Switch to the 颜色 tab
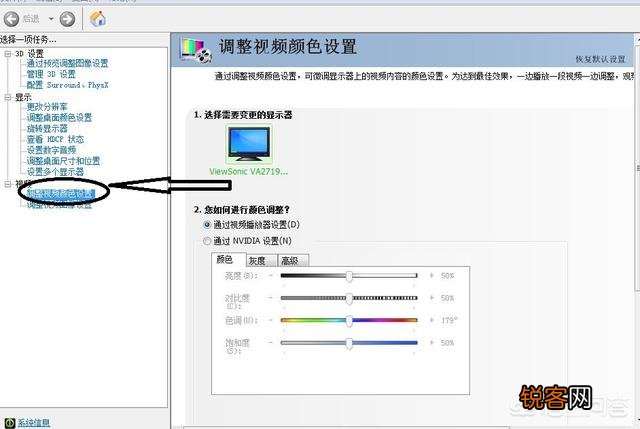Screen dimensions: 640x429 coord(228,260)
